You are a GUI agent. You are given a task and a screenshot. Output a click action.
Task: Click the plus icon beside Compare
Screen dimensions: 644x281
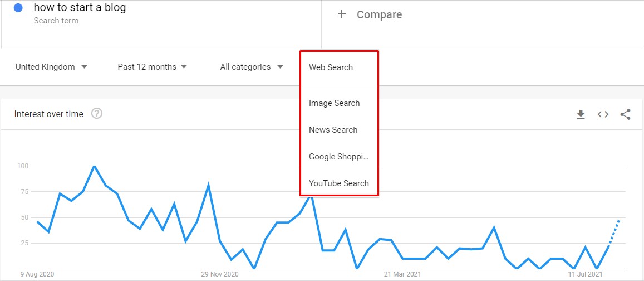pos(342,14)
